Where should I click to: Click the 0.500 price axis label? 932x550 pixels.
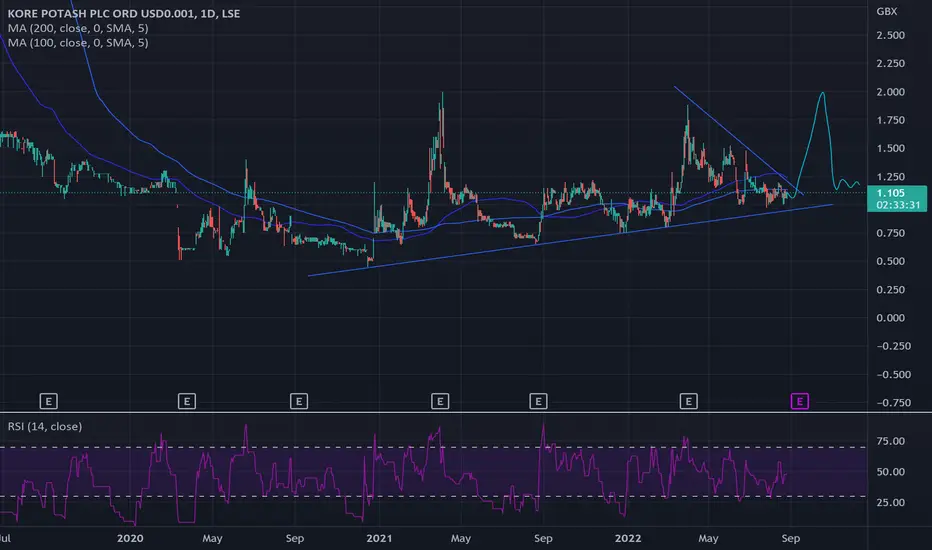(x=890, y=261)
